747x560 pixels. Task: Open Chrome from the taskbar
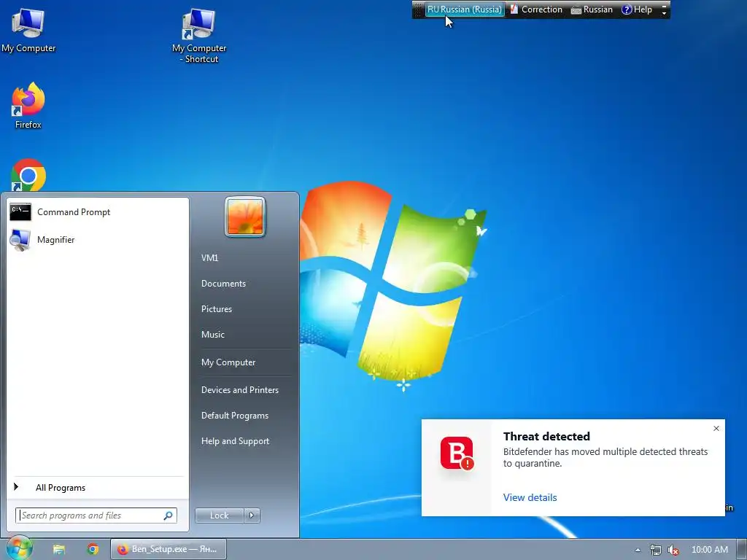click(x=93, y=550)
